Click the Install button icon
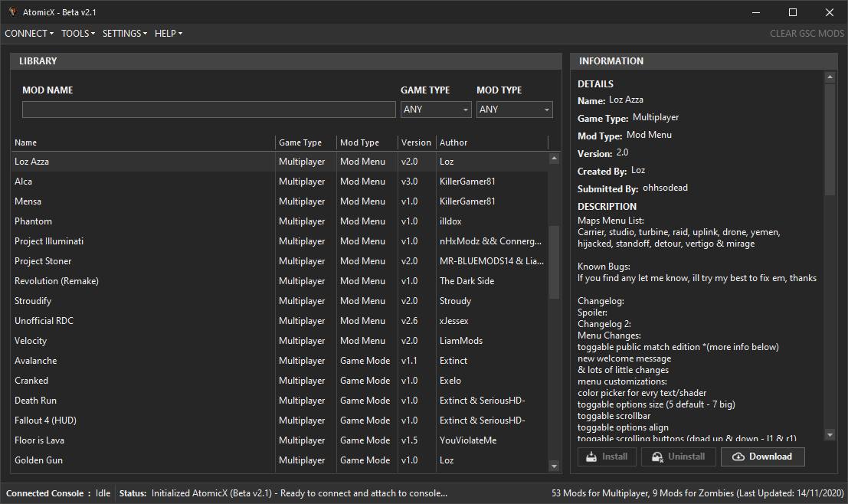The height and width of the screenshot is (504, 848). [591, 457]
